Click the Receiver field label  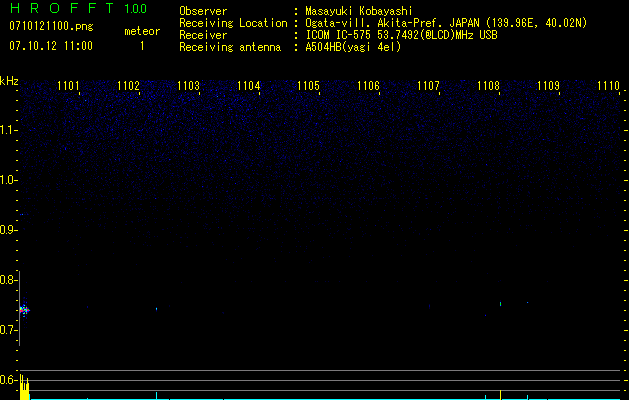tap(203, 35)
